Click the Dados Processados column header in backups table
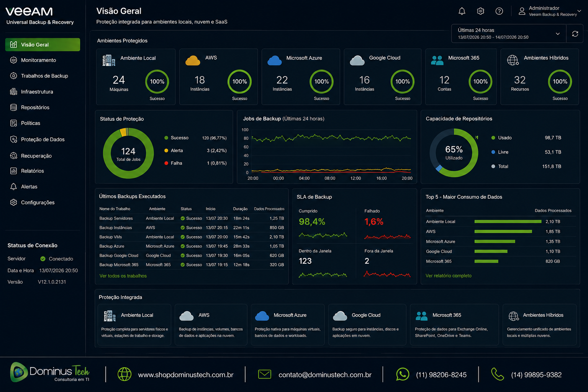Image resolution: width=588 pixels, height=392 pixels. point(269,209)
